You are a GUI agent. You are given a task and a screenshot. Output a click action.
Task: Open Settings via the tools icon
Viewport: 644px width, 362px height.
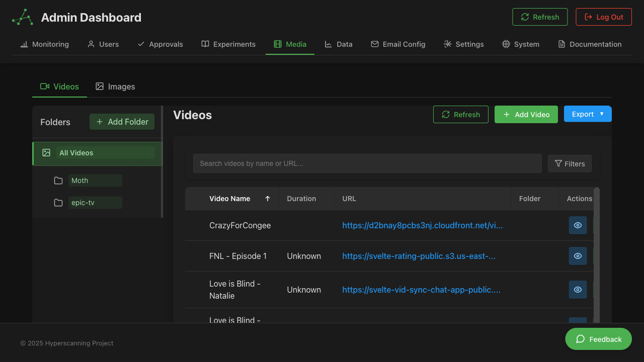447,44
